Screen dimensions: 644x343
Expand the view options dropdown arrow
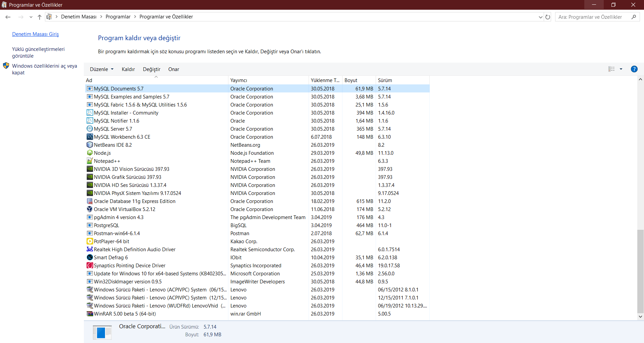[x=621, y=69]
